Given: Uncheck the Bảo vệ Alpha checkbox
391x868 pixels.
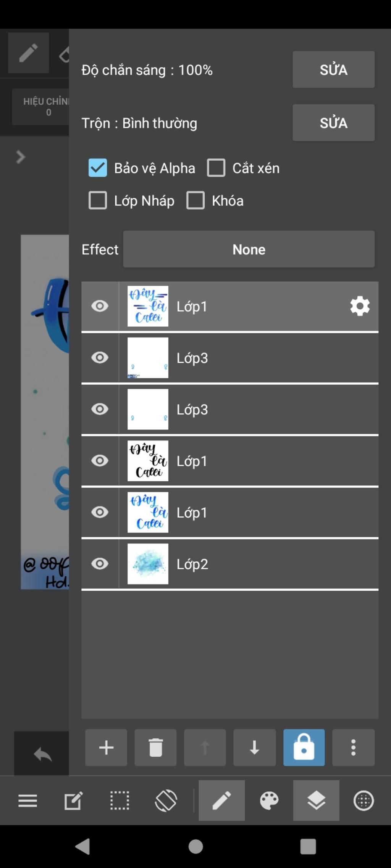Looking at the screenshot, I should pos(98,168).
